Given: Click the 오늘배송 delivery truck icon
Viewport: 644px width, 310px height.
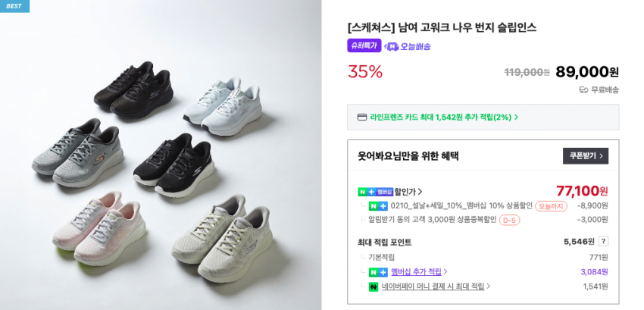Looking at the screenshot, I should click(391, 46).
